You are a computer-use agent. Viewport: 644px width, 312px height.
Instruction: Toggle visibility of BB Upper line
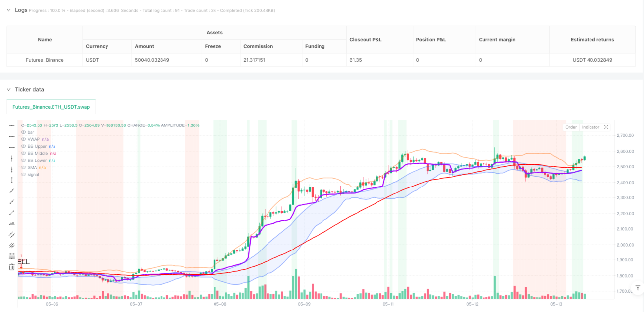[x=23, y=146]
